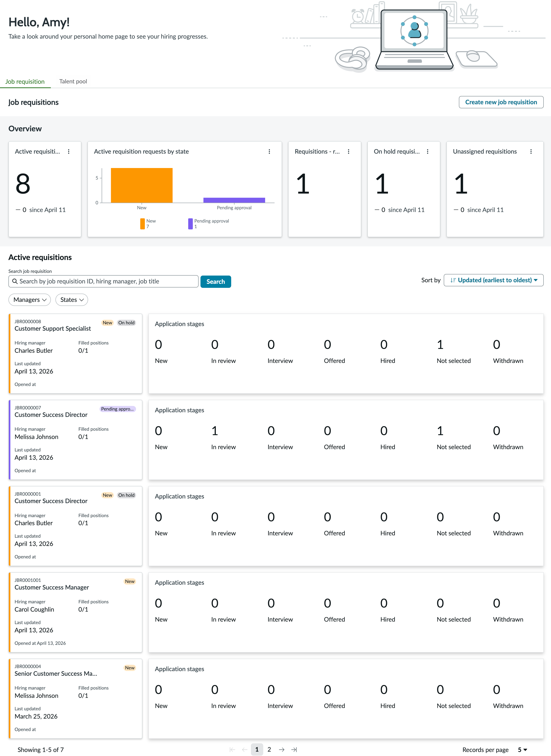This screenshot has height=756, width=551.
Task: Expand the States filter dropdown
Action: click(72, 300)
